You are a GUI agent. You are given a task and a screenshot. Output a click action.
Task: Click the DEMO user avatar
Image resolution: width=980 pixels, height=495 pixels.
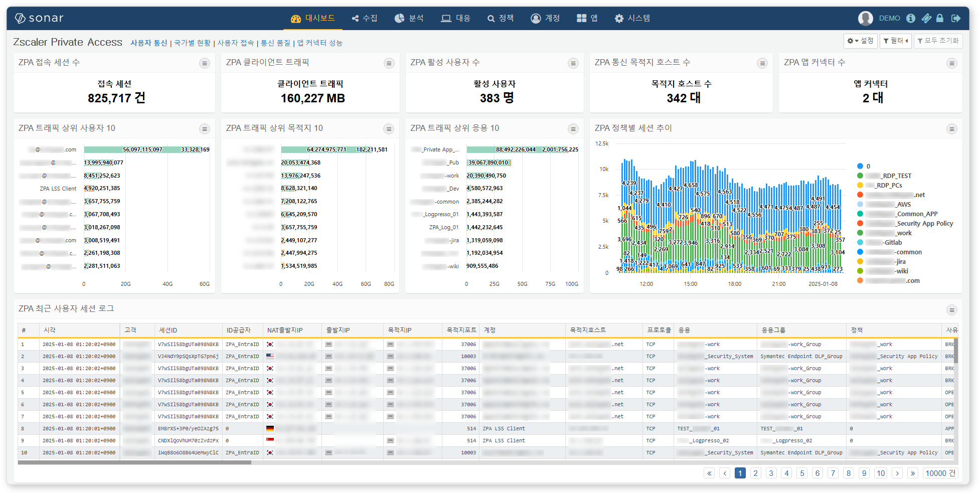pos(865,18)
